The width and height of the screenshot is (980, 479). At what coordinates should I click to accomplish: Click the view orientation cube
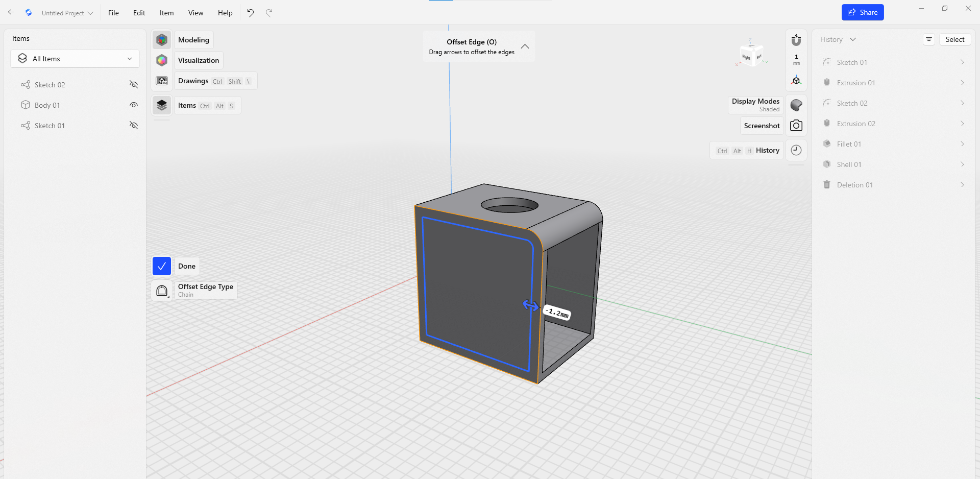click(751, 55)
